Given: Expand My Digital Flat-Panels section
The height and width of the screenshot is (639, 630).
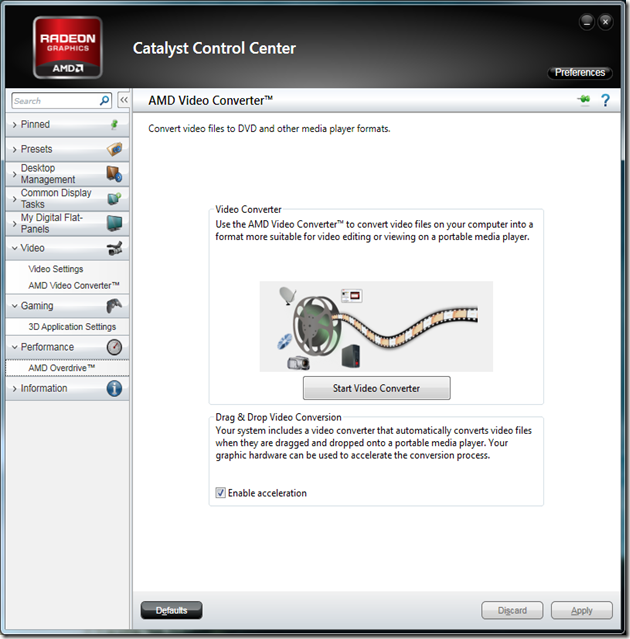Looking at the screenshot, I should pos(68,223).
